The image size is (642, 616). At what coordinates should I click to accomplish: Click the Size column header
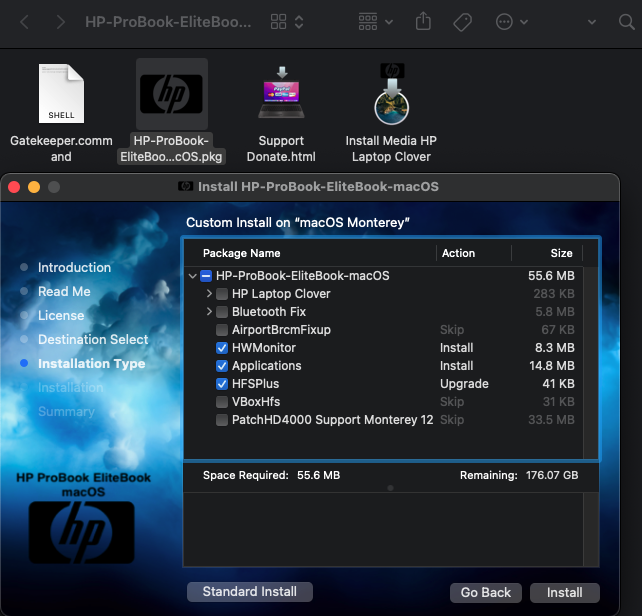click(561, 254)
